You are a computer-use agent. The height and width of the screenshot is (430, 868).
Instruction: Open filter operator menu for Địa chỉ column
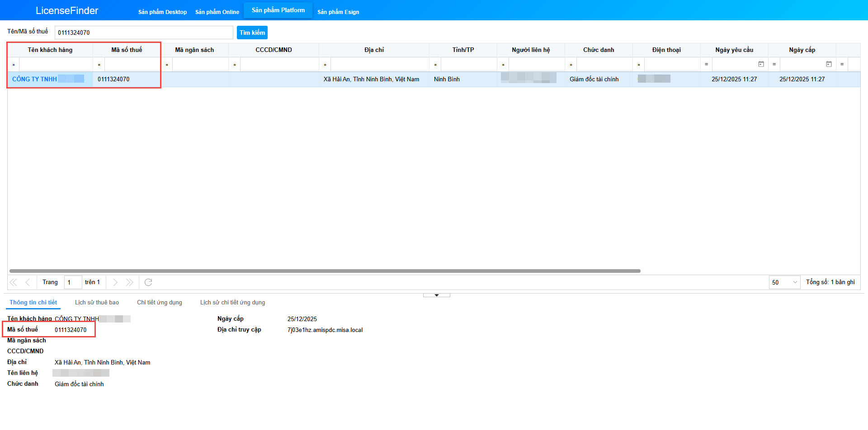(325, 65)
